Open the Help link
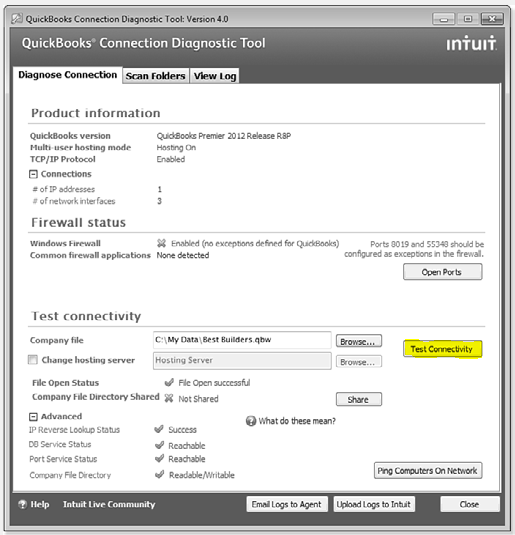Viewport: 515px width, 535px height. pos(40,504)
